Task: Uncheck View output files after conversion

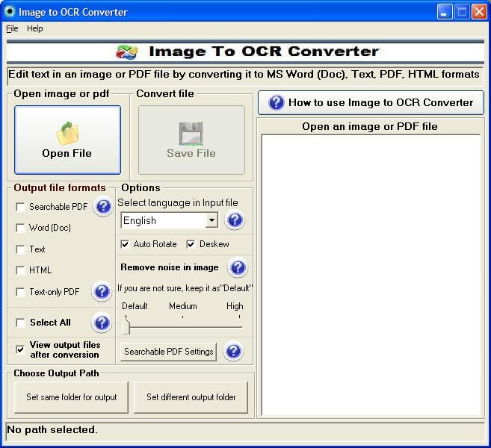Action: [x=20, y=349]
